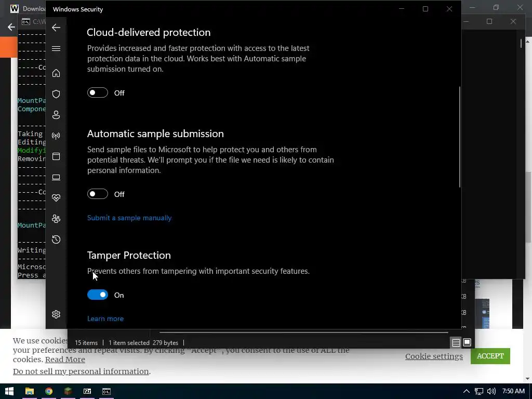Click the 7:50 AM taskbar clock

[513, 391]
